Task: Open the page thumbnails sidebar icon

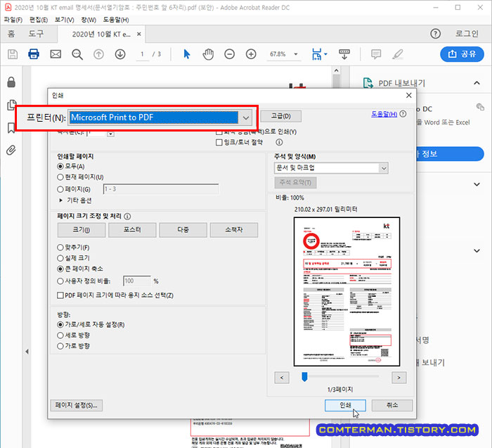Action: 11,105
